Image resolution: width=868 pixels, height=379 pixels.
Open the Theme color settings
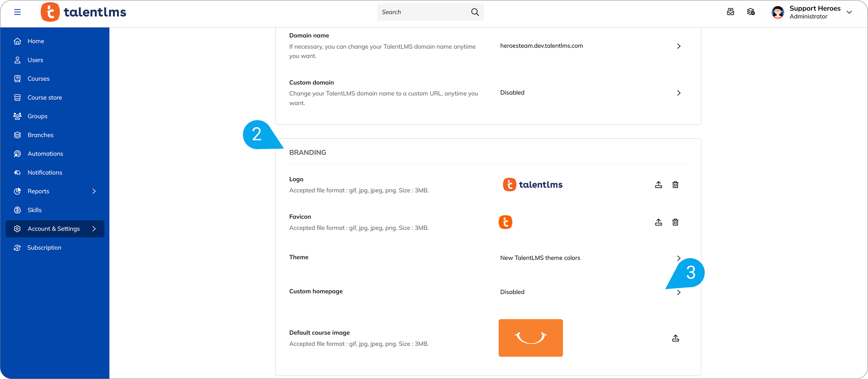pyautogui.click(x=678, y=258)
